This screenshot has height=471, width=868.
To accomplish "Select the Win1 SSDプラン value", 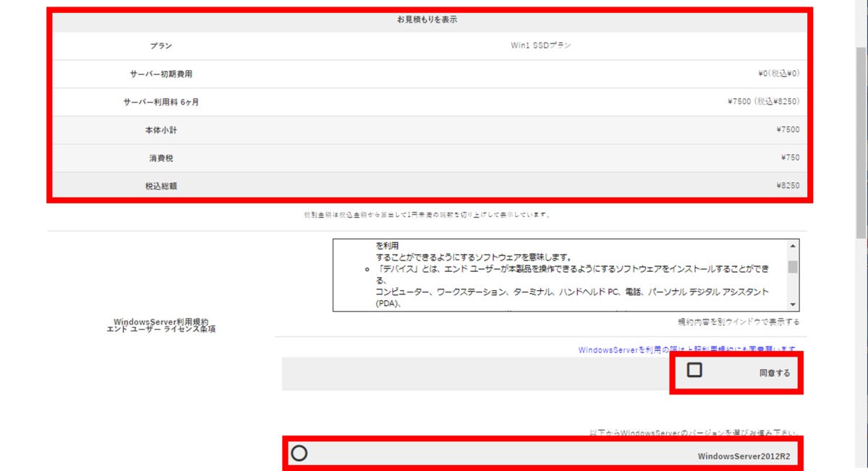I will pos(540,46).
